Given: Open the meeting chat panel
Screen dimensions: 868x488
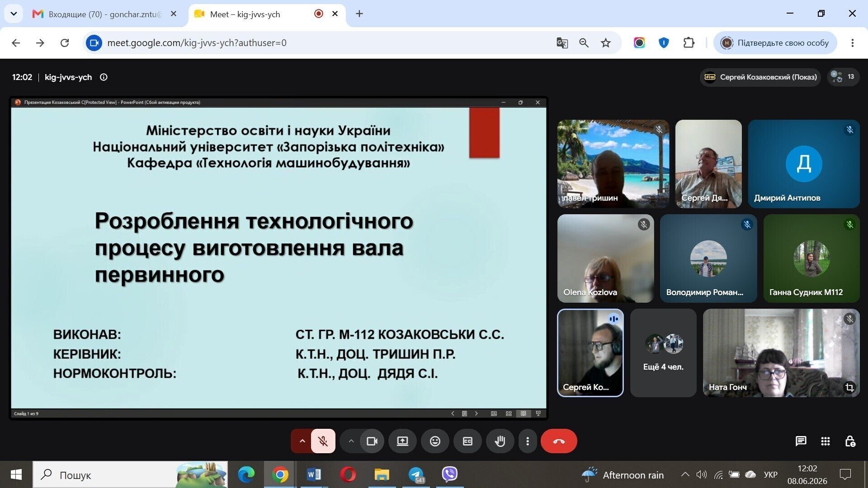Looking at the screenshot, I should click(801, 441).
